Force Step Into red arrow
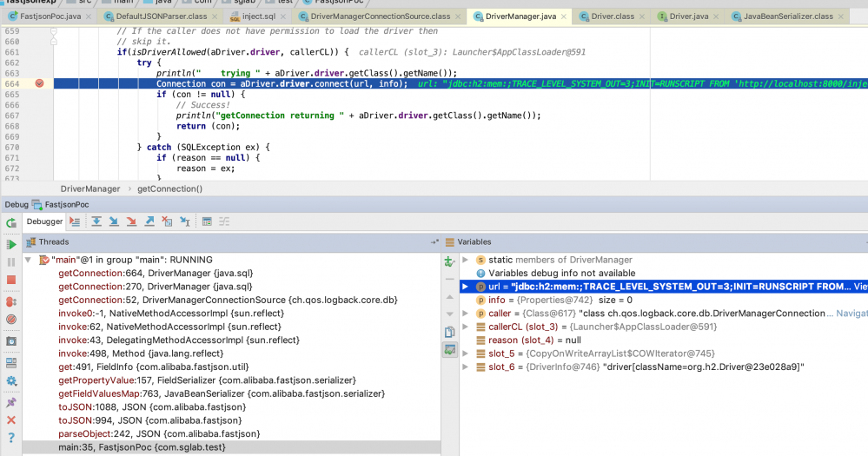The image size is (868, 456). pos(132,221)
